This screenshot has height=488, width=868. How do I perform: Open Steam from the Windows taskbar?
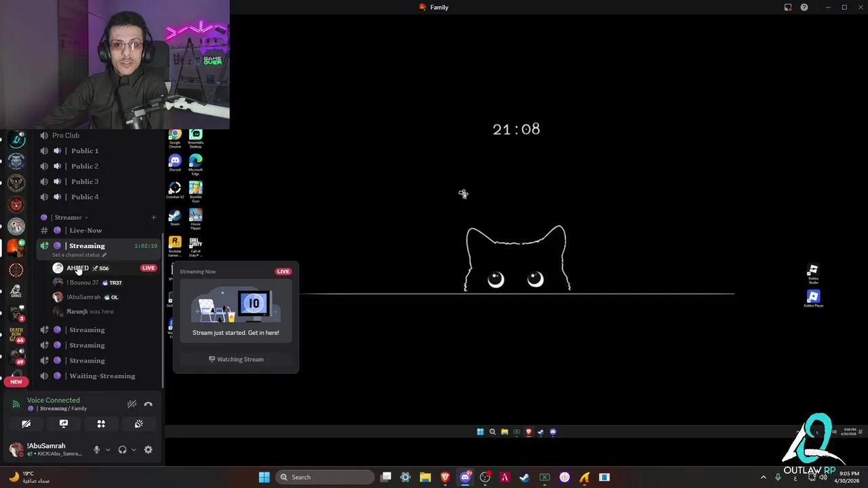pyautogui.click(x=524, y=477)
